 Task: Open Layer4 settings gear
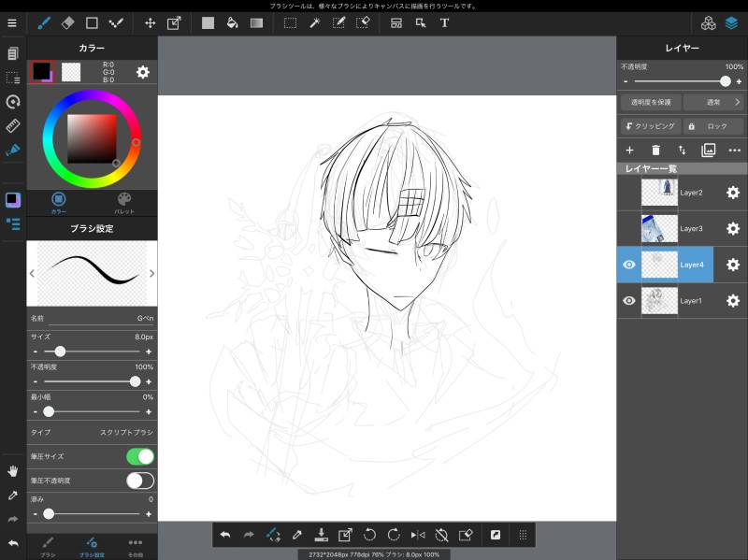(x=733, y=265)
